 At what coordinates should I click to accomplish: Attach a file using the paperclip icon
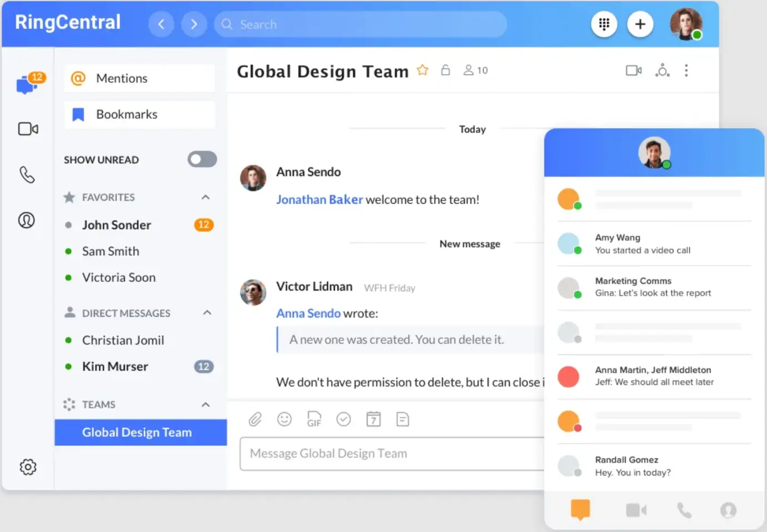(x=255, y=419)
